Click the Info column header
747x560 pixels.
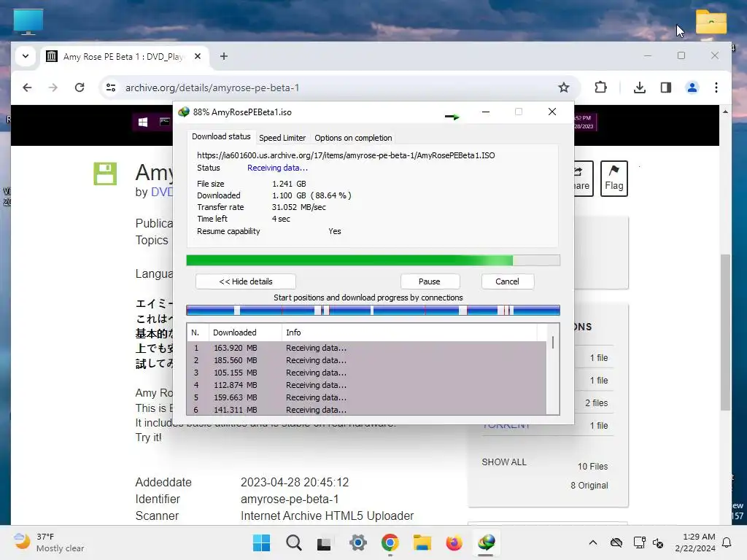click(x=410, y=332)
